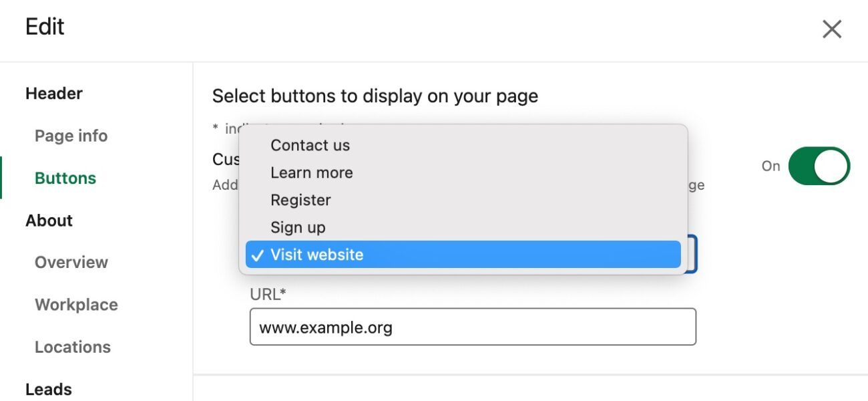Go to the Locations section
868x401 pixels.
tap(72, 346)
